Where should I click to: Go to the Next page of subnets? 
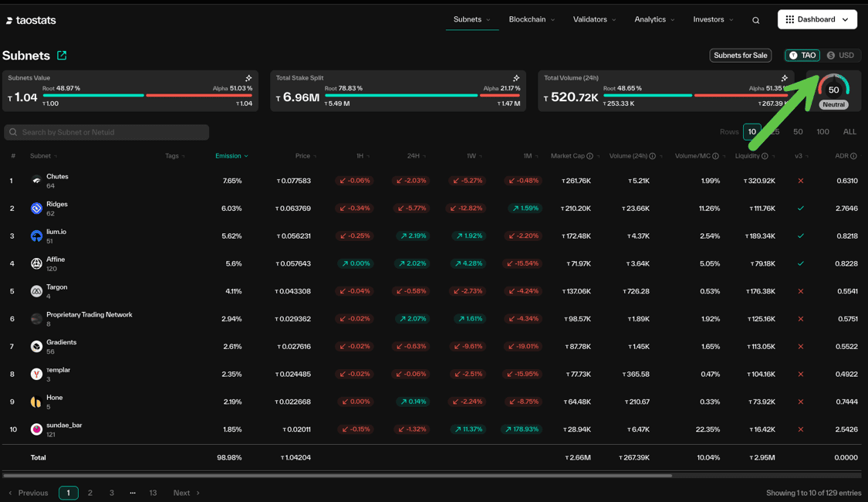pos(186,493)
